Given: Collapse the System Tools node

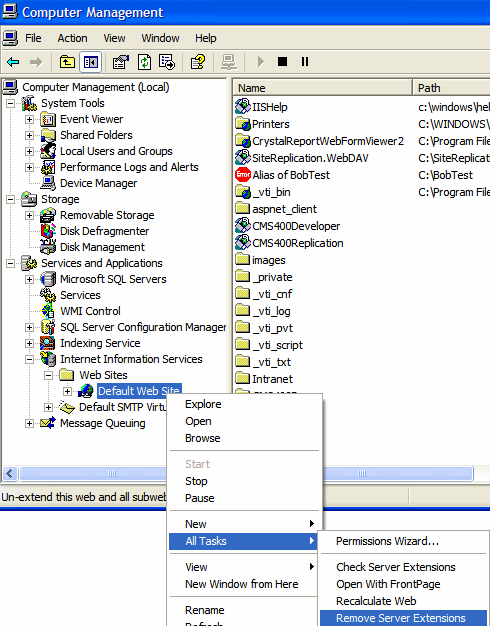Looking at the screenshot, I should (x=10, y=103).
